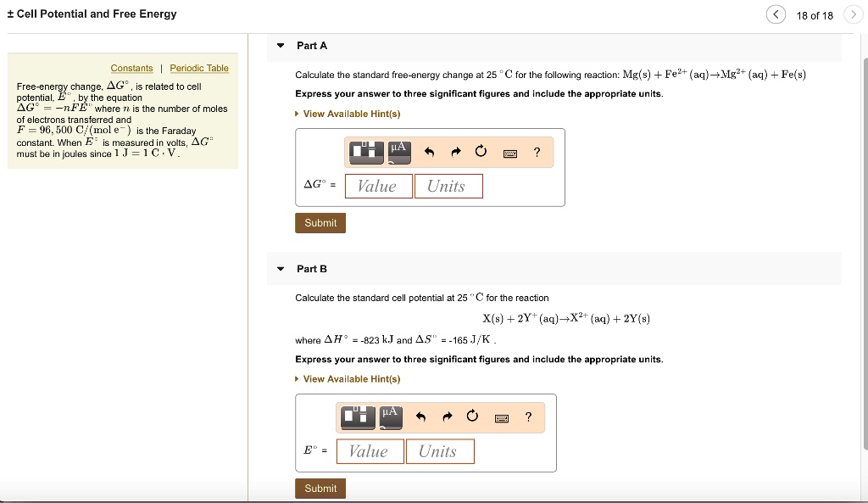Screen dimensions: 868x503
Task: Open the equation template palette in Part B
Action: point(357,417)
